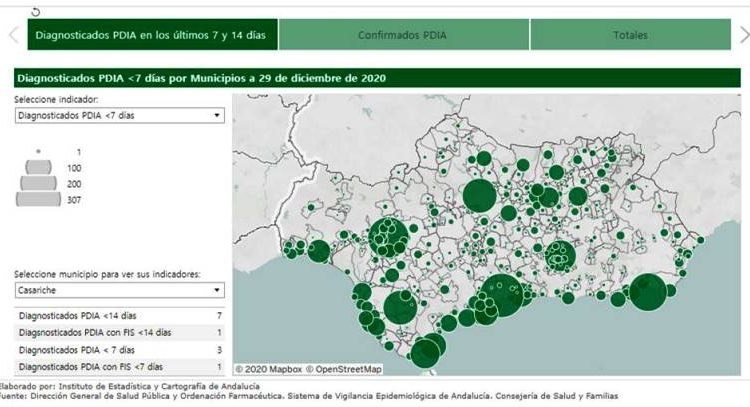
Task: Click the legend shape labeled 100
Action: [38, 167]
